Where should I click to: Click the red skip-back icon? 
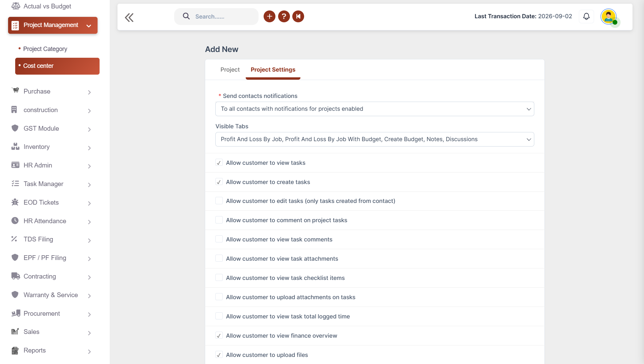[x=298, y=16]
